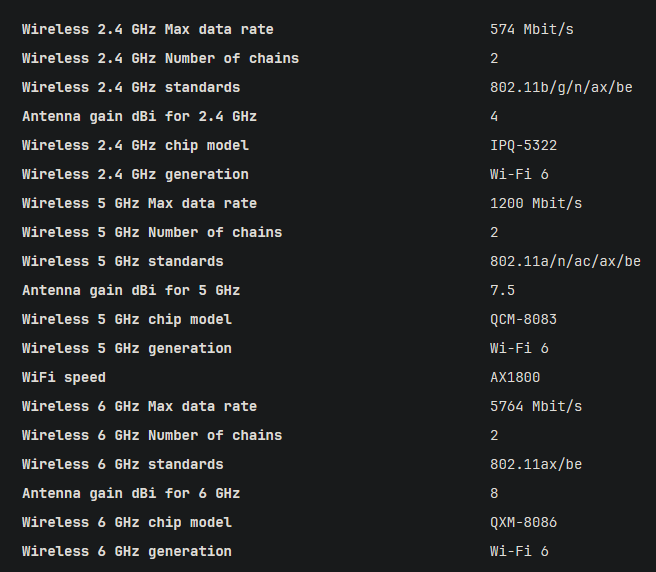Select the AX1800 WiFi speed value
Image resolution: width=656 pixels, height=572 pixels.
tap(515, 378)
